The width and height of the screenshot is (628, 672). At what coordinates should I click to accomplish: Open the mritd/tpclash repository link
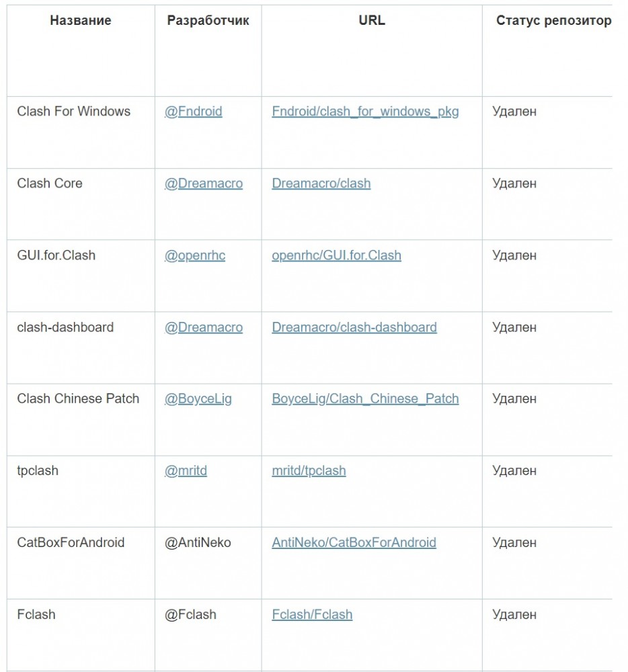click(309, 470)
